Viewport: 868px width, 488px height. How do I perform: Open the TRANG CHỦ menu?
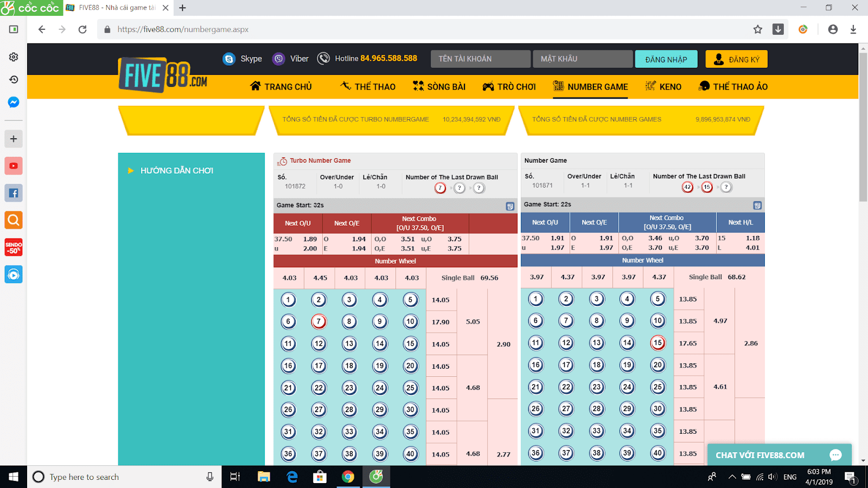point(281,87)
